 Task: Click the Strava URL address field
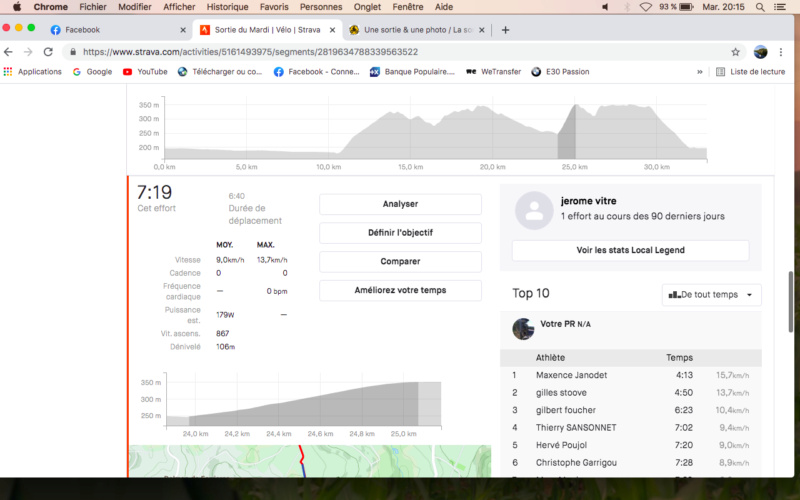pos(403,52)
